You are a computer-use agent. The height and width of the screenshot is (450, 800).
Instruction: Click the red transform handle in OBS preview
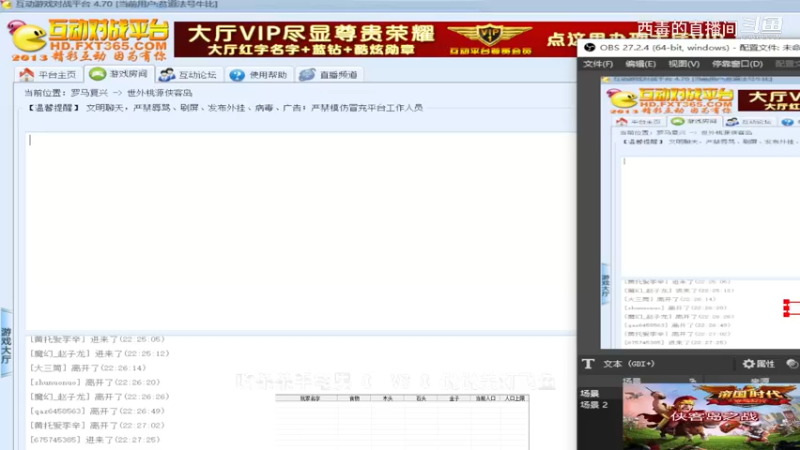coord(786,308)
